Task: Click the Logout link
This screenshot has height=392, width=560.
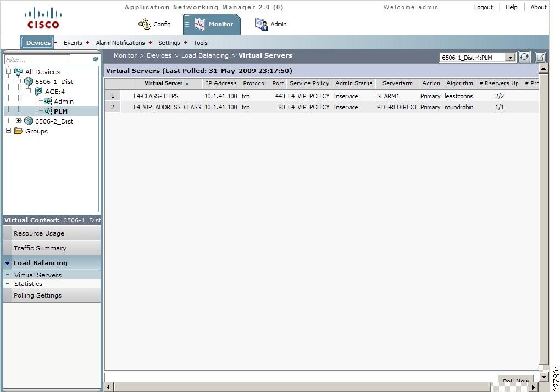Action: click(x=483, y=7)
